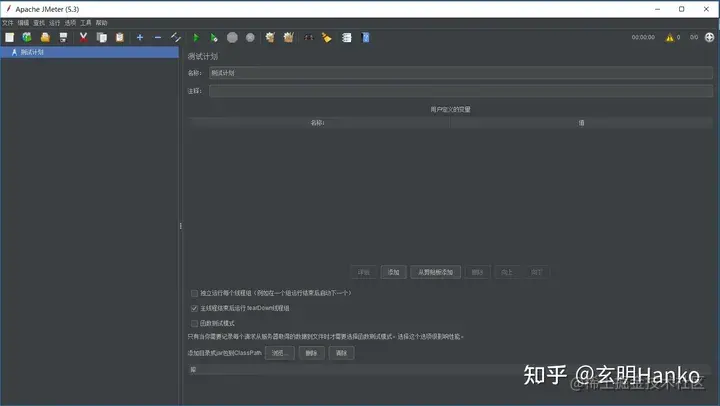
Task: Click 删除 button next to 浏览
Action: coord(311,353)
